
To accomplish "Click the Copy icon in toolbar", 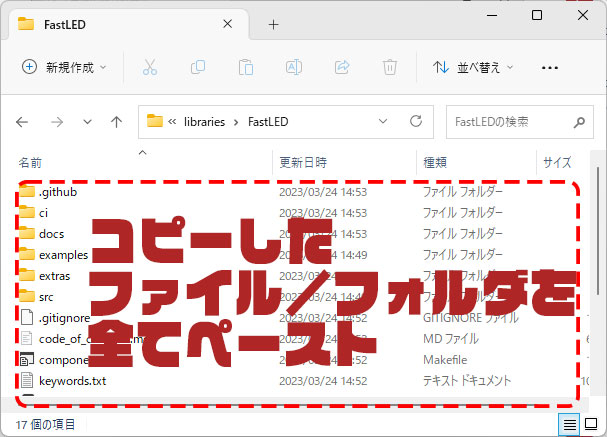I will point(198,67).
